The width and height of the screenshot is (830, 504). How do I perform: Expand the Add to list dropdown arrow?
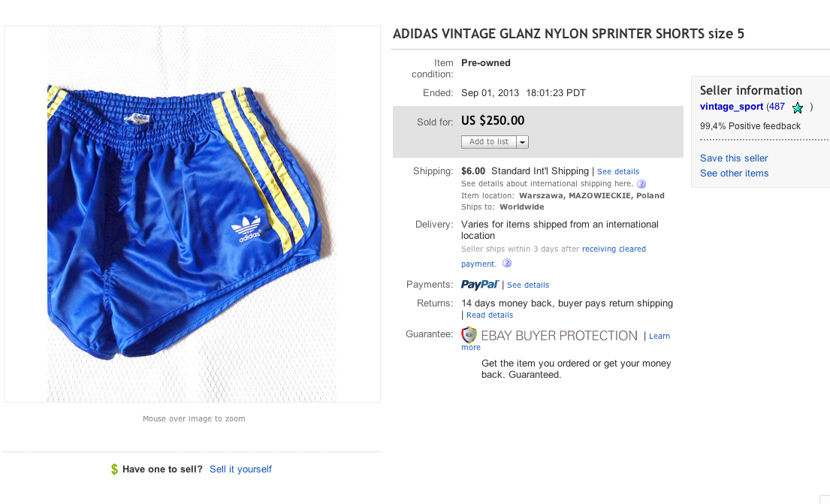[x=523, y=142]
